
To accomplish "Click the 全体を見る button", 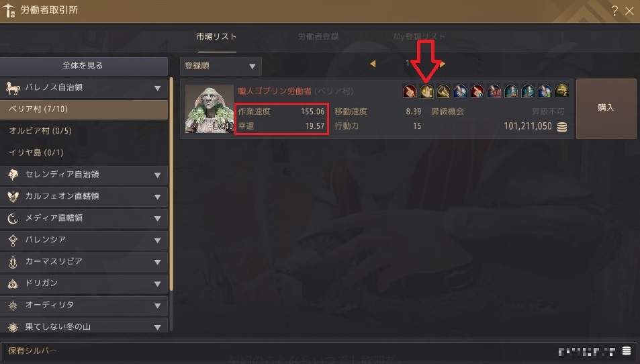I will pos(84,66).
